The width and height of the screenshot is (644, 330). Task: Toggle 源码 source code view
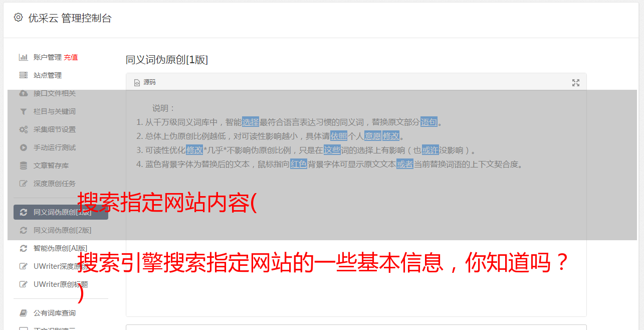(x=145, y=82)
